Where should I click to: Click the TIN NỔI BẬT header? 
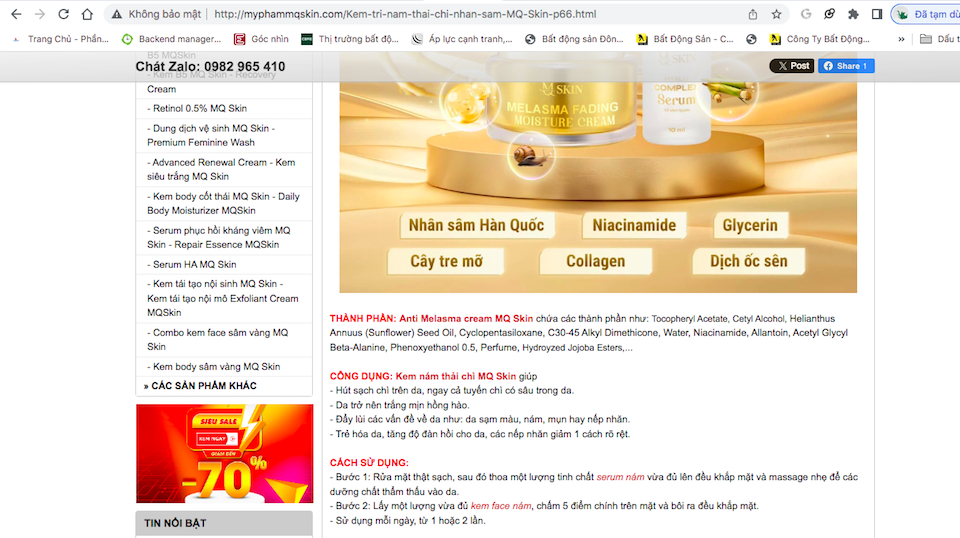224,523
